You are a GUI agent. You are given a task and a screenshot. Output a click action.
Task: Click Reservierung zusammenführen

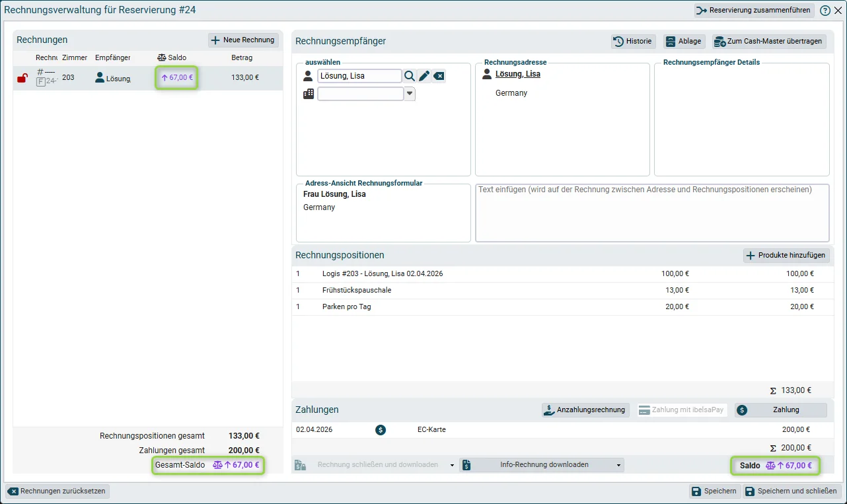754,11
